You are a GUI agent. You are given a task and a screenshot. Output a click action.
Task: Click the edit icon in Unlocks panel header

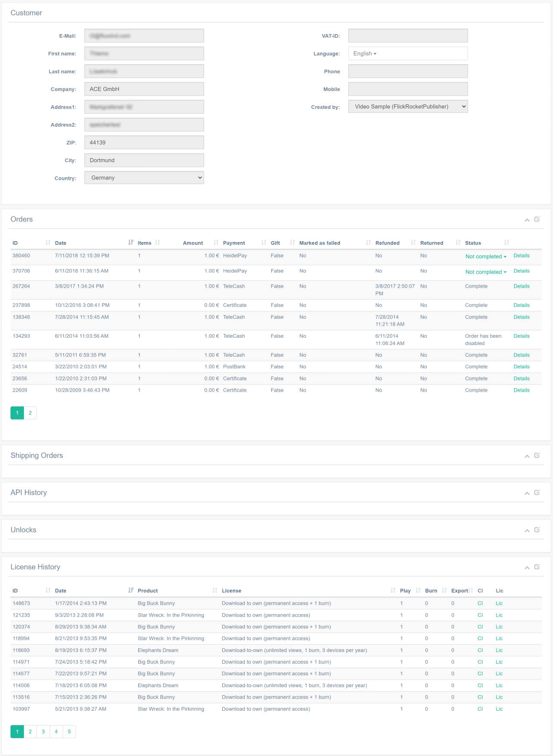pyautogui.click(x=537, y=530)
